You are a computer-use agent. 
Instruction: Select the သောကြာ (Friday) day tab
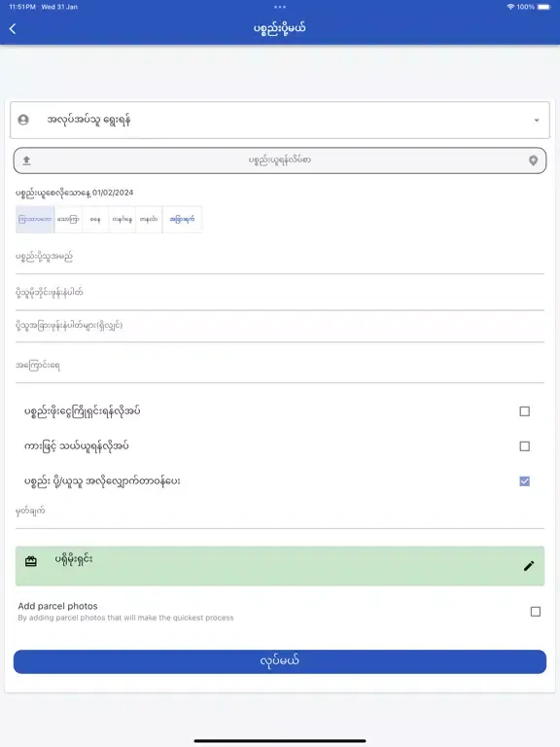click(69, 219)
